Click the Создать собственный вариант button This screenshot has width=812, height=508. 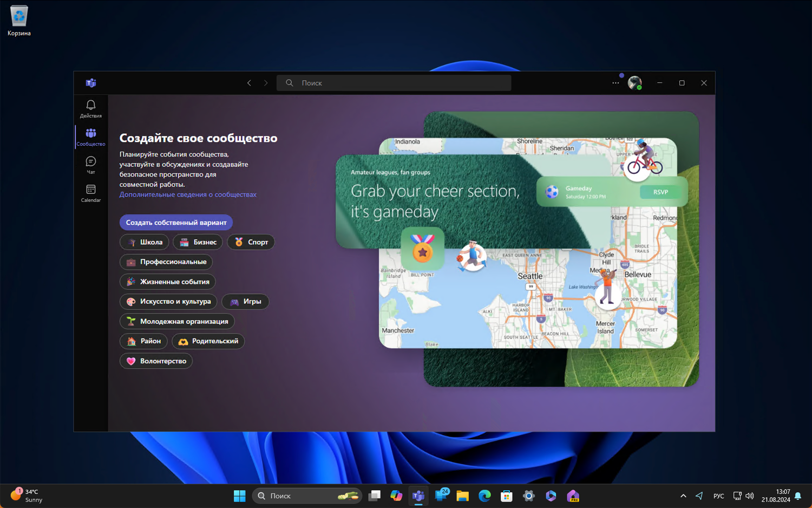point(176,223)
